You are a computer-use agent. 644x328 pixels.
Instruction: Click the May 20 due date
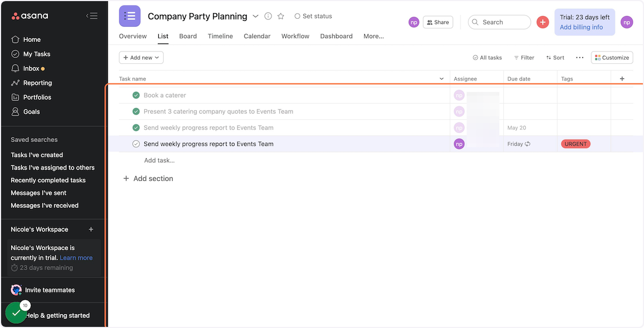[x=517, y=128]
